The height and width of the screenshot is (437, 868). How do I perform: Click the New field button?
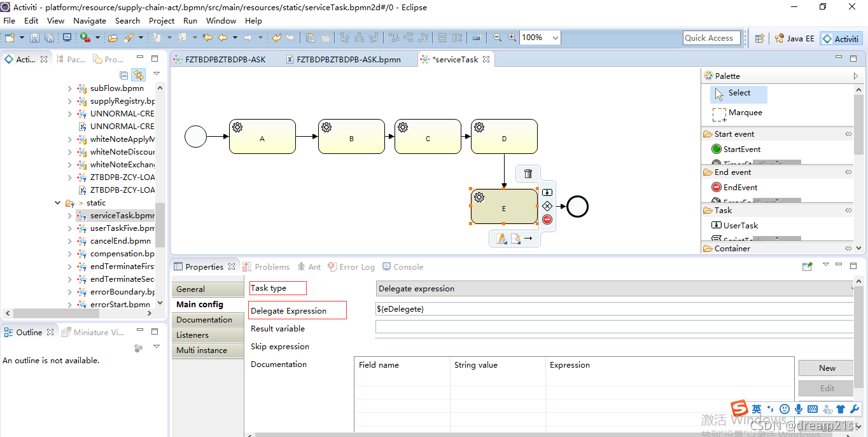point(825,368)
